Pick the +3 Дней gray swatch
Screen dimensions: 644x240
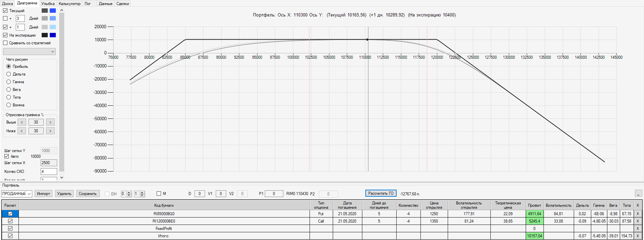[x=45, y=18]
